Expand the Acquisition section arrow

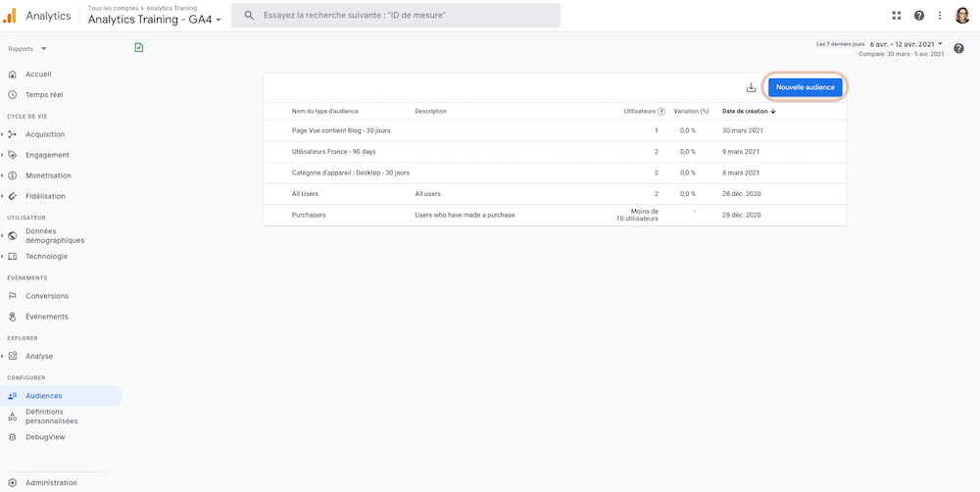[3, 134]
